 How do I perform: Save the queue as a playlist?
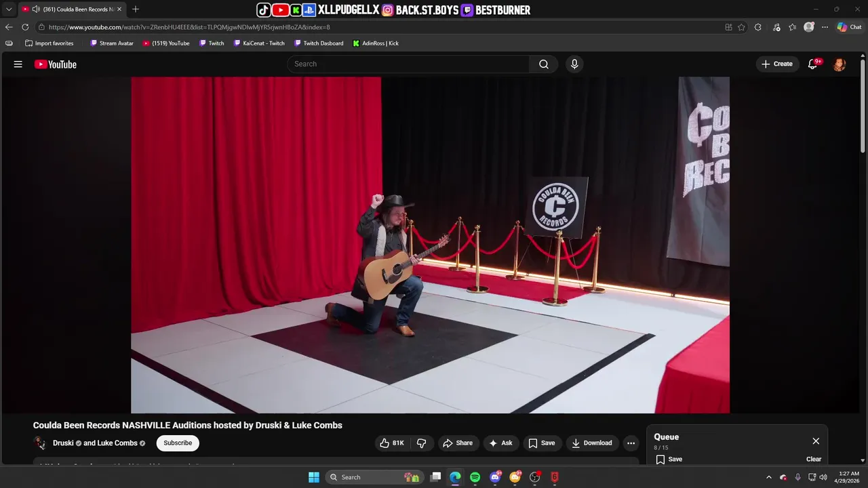pyautogui.click(x=669, y=459)
